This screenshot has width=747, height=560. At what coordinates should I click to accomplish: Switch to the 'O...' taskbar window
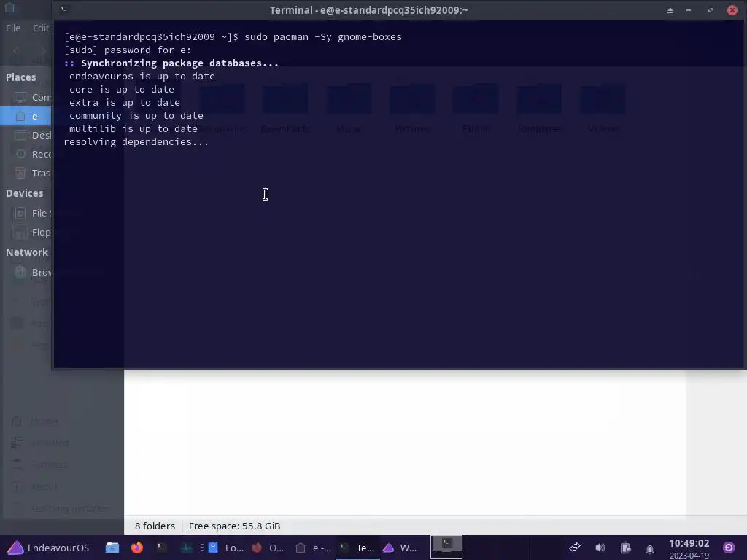tap(268, 548)
